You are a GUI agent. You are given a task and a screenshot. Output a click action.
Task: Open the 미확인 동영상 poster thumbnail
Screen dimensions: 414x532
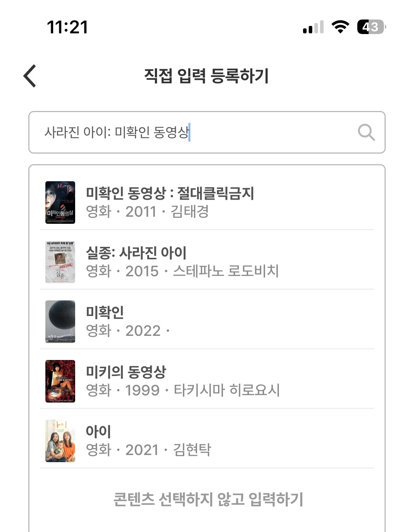[x=60, y=203]
